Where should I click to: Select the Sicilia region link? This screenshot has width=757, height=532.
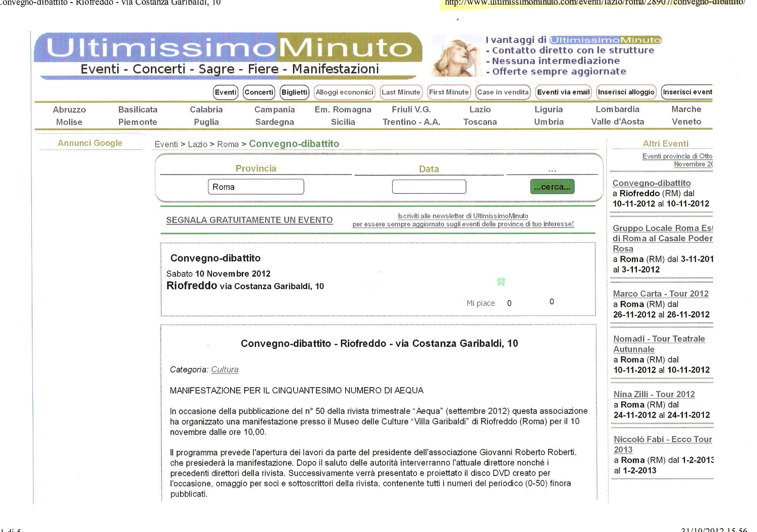(343, 122)
